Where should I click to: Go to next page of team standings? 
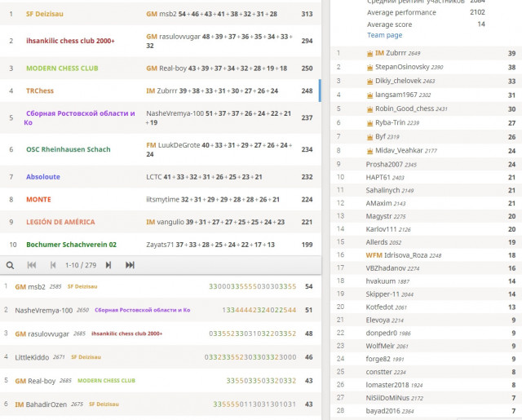(x=108, y=265)
